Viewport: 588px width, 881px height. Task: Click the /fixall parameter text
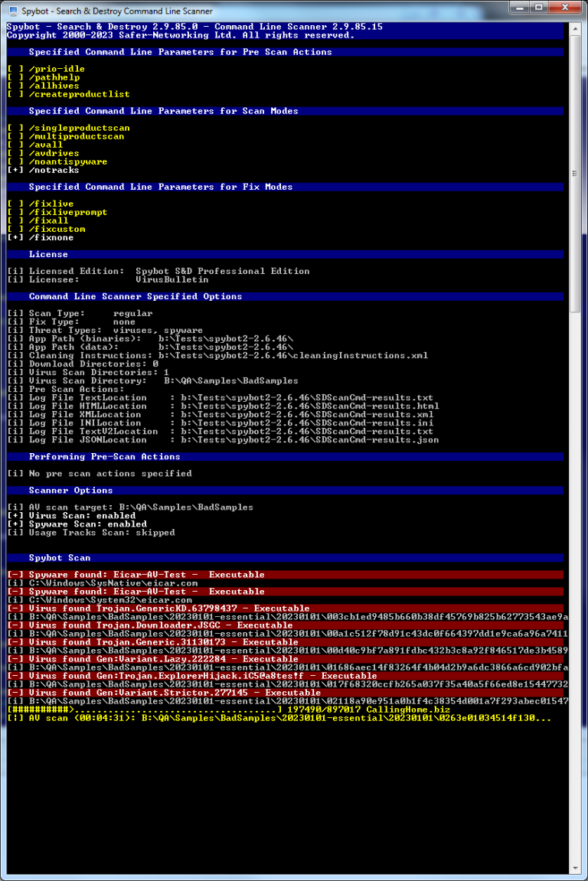pyautogui.click(x=48, y=220)
